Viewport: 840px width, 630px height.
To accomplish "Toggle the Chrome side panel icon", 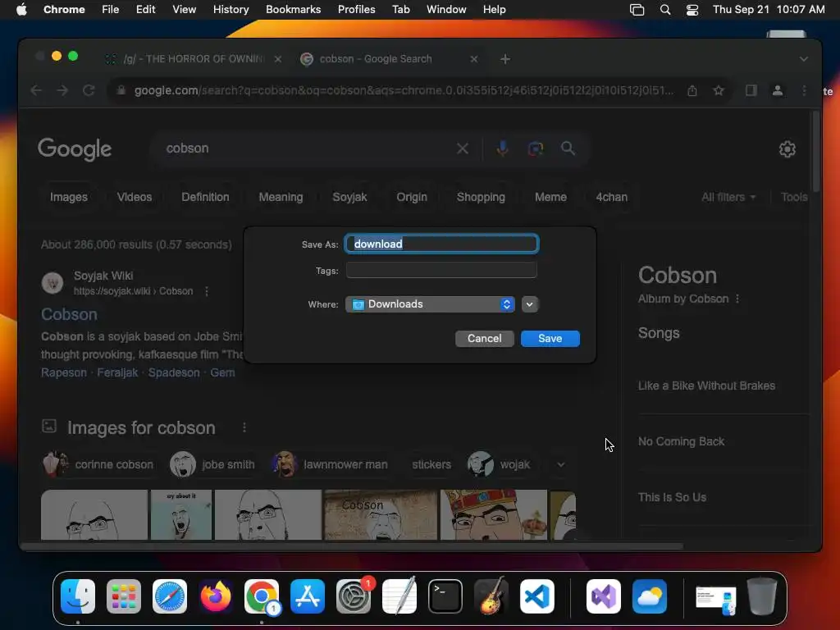I will coord(751,90).
